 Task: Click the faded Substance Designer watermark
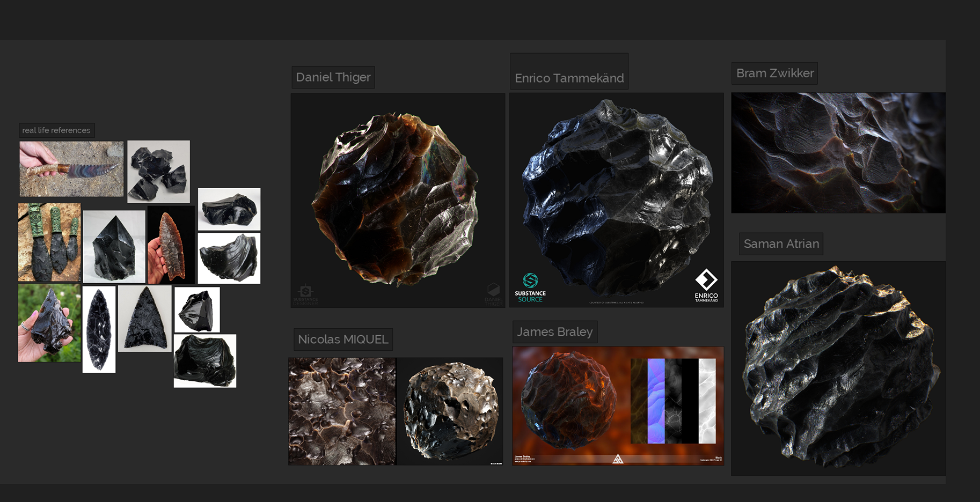305,295
